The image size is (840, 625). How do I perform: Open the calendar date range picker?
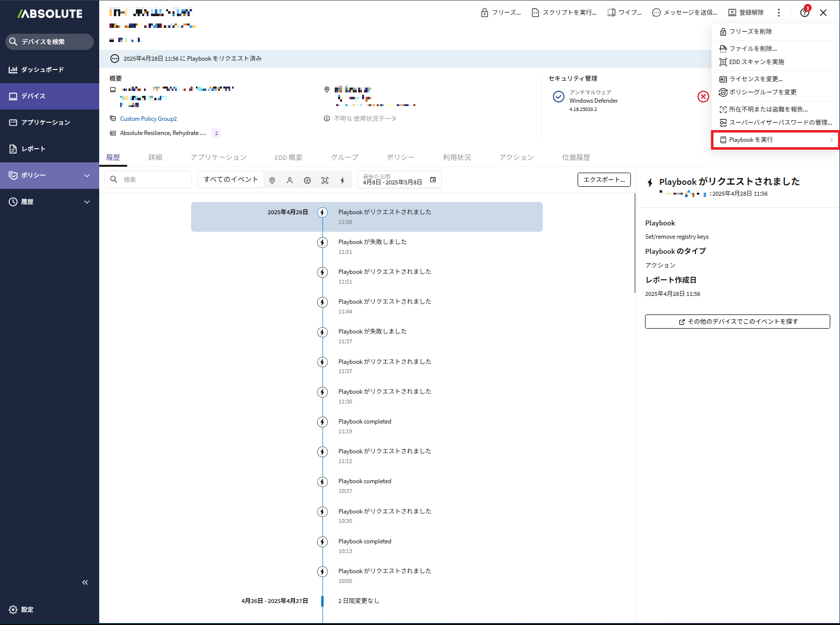pyautogui.click(x=433, y=180)
